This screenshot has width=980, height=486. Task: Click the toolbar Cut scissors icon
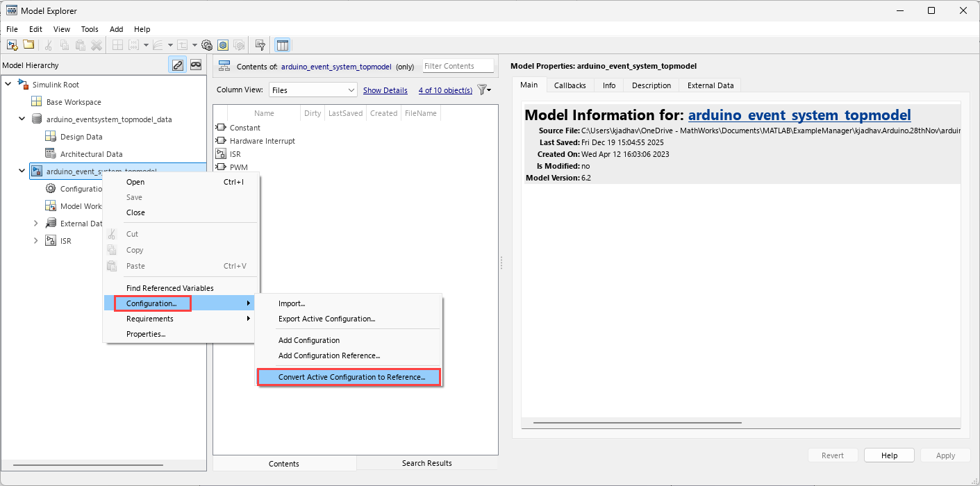[x=47, y=44]
